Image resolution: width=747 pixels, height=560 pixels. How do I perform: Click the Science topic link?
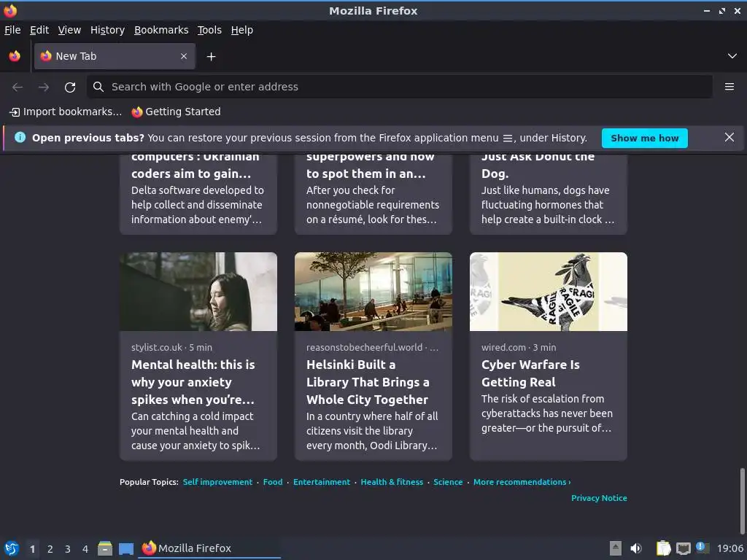pyautogui.click(x=448, y=482)
